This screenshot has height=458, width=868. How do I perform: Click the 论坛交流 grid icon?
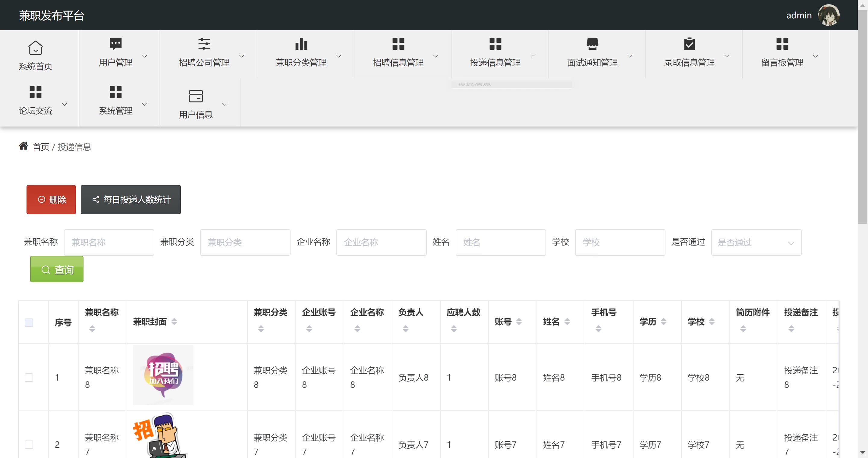click(35, 92)
